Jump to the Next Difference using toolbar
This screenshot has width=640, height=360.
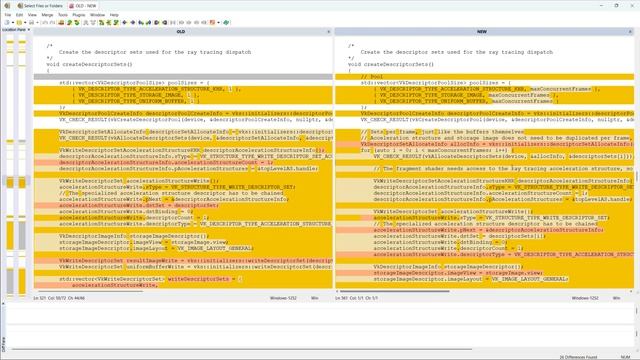pyautogui.click(x=69, y=22)
